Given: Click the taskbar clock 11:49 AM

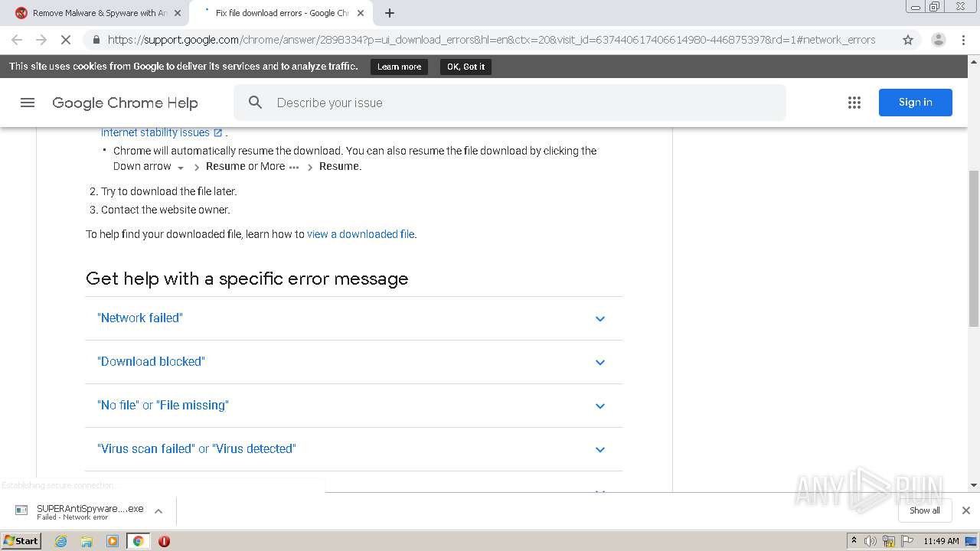Looking at the screenshot, I should coord(941,541).
